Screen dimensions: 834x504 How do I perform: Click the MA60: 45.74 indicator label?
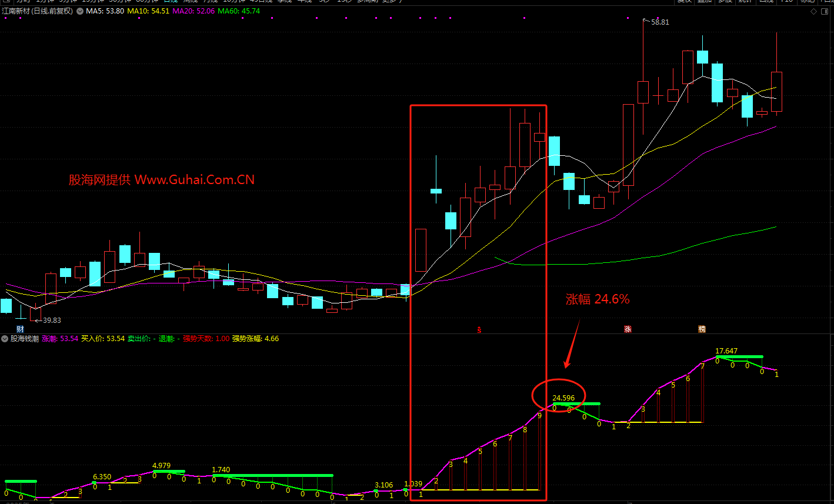[x=239, y=11]
